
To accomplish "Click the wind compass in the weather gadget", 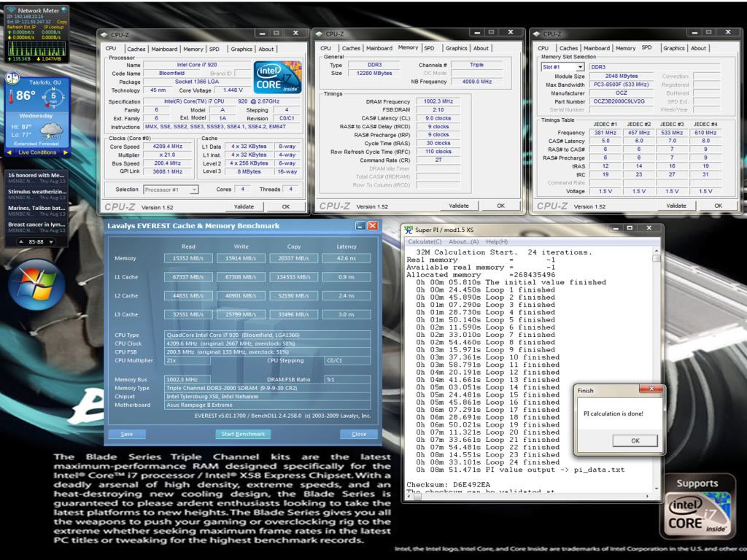I will 53,96.
